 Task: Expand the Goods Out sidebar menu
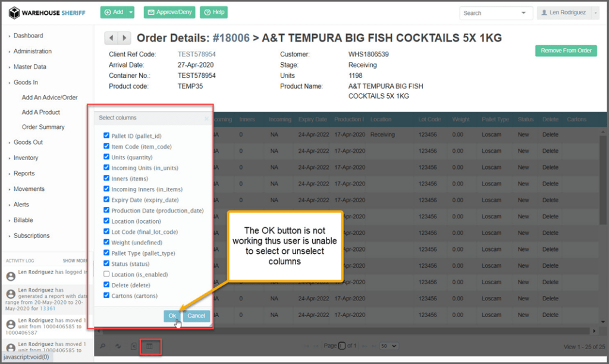(x=28, y=143)
